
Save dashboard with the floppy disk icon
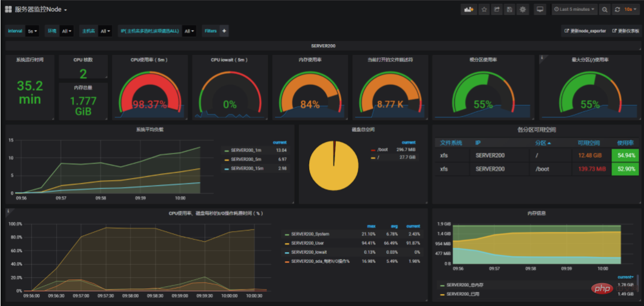(x=510, y=10)
